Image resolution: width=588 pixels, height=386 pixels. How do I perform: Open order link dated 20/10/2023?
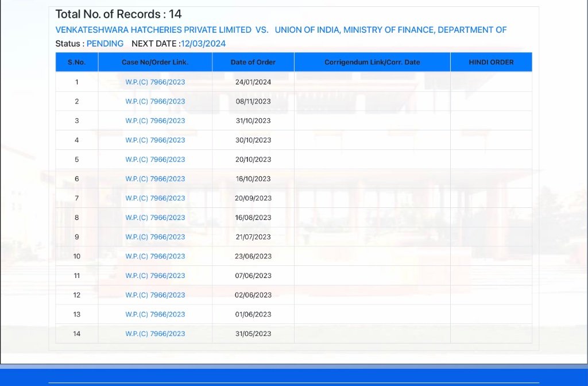tap(155, 160)
